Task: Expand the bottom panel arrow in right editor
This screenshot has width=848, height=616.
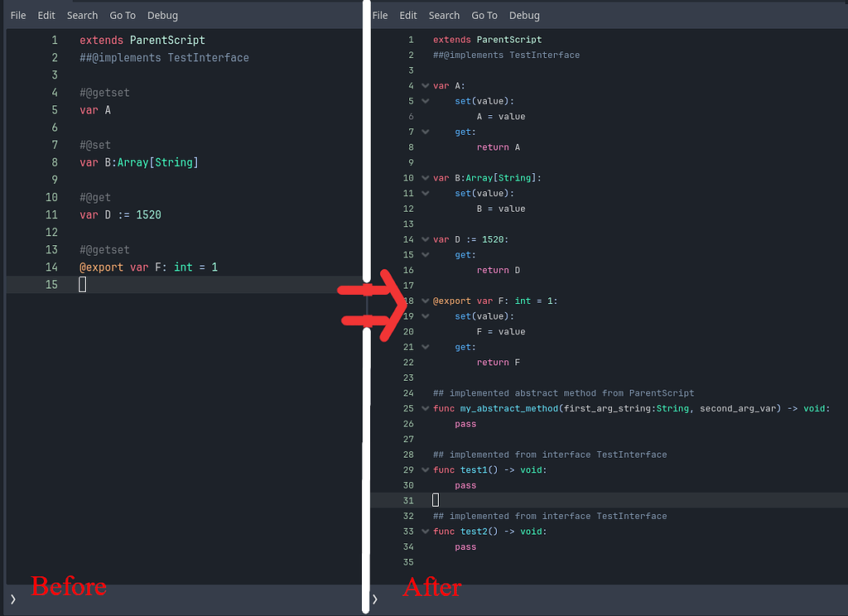Action: 374,598
